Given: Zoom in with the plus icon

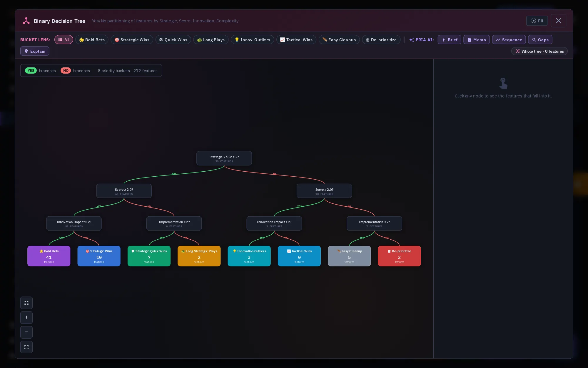Looking at the screenshot, I should (x=26, y=317).
